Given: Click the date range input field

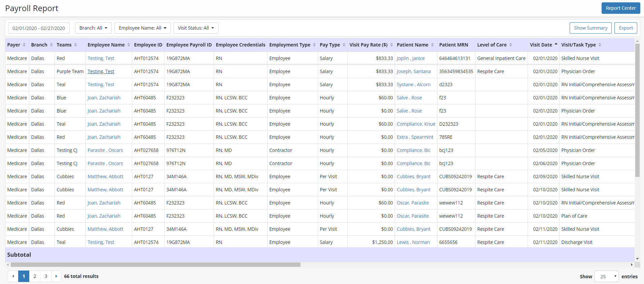Looking at the screenshot, I should click(x=39, y=28).
